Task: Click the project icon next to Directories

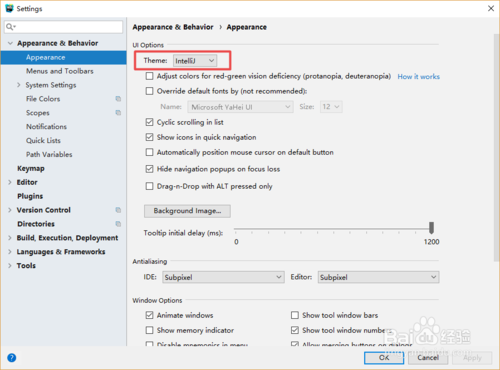Action: [118, 224]
